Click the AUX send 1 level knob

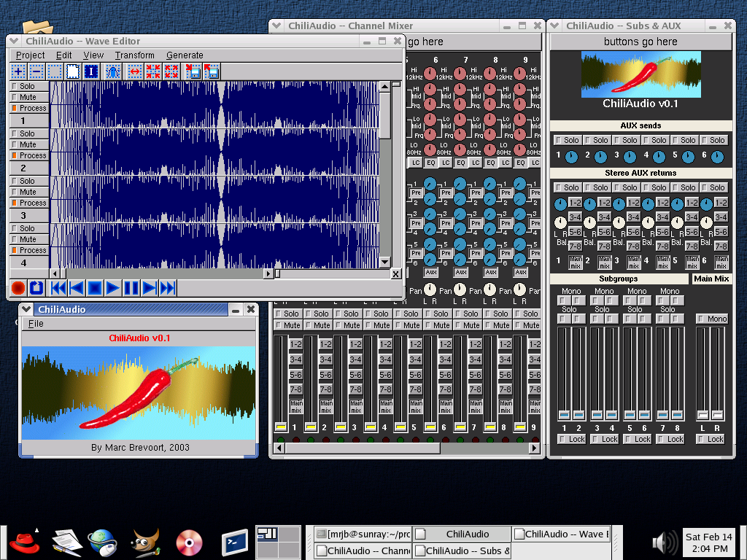coord(571,156)
